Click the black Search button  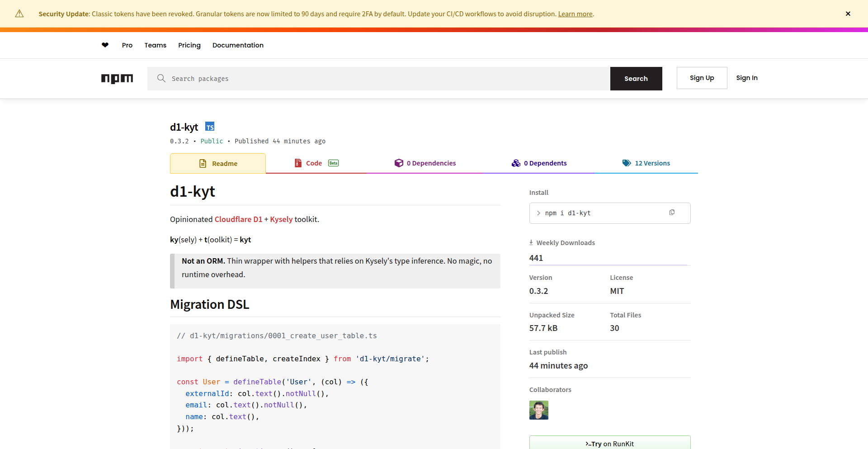(x=636, y=79)
